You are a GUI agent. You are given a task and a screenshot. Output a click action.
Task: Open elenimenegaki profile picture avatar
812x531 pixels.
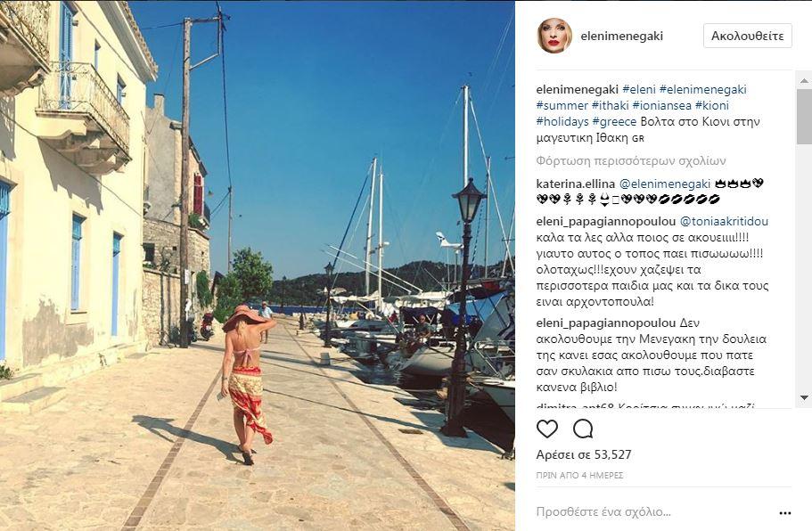pos(554,36)
